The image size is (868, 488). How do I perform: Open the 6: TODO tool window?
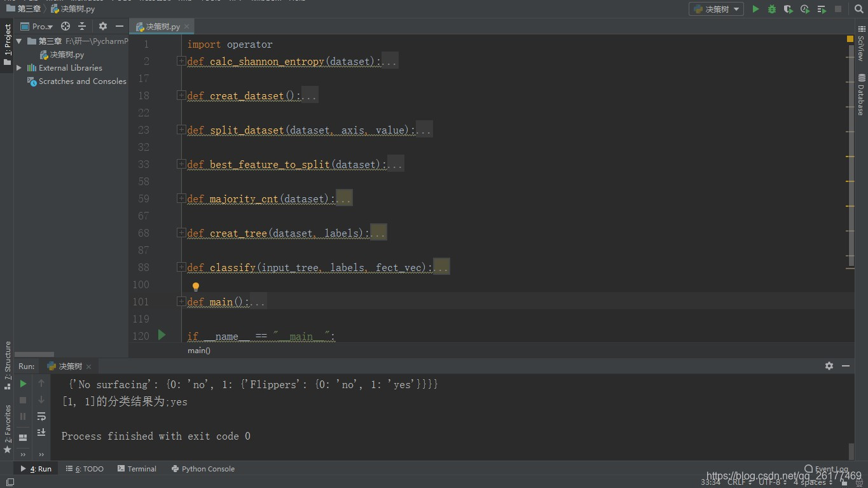coord(85,469)
